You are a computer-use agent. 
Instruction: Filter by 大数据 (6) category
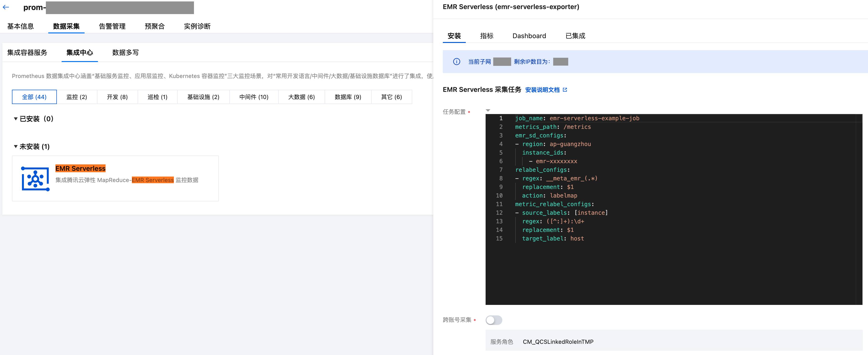pos(301,97)
